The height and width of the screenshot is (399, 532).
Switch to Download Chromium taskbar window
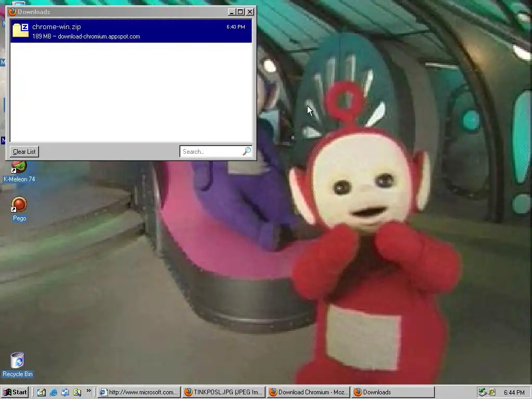point(309,392)
